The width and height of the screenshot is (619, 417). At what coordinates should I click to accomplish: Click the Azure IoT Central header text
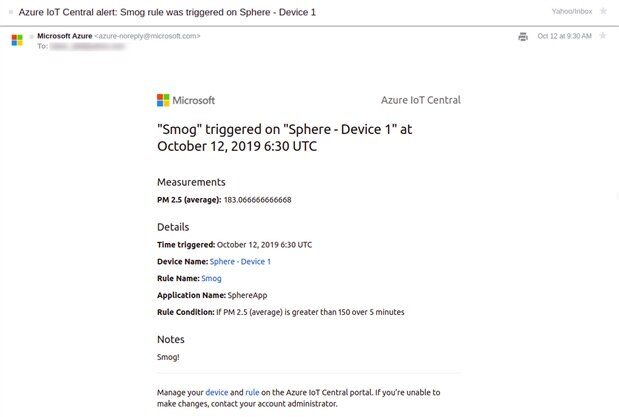pyautogui.click(x=421, y=100)
